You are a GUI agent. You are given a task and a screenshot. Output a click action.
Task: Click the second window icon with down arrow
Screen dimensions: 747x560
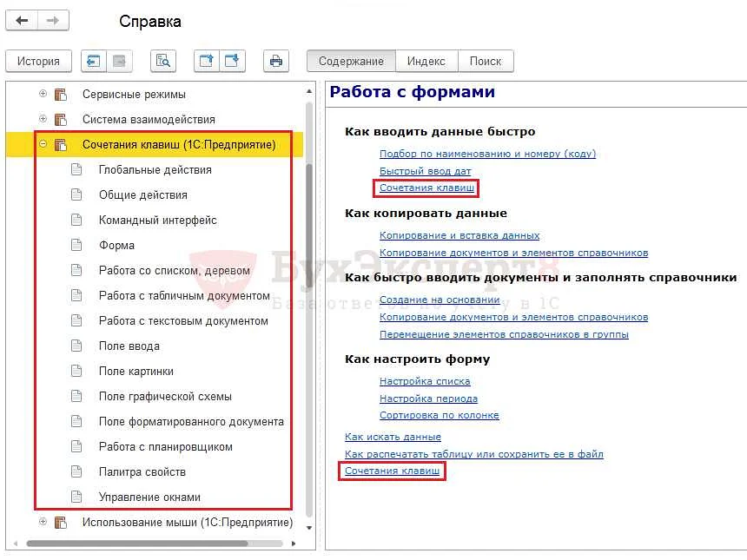tap(233, 61)
